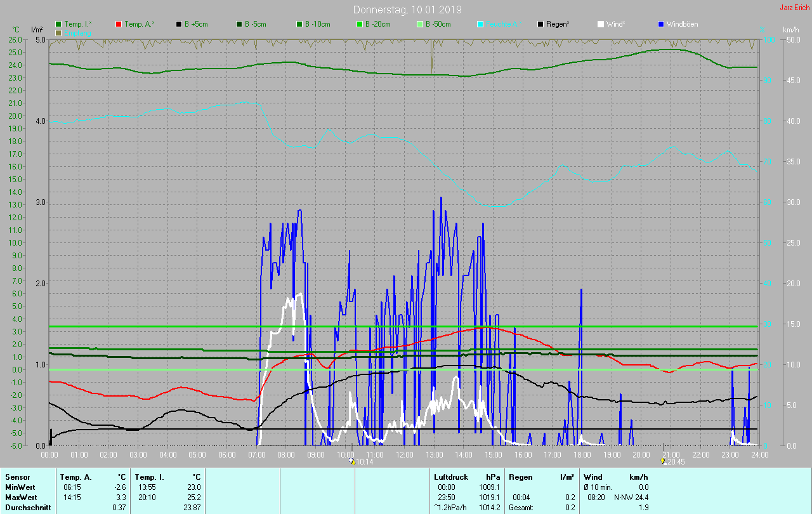
Task: Click the Jarz Erich text in corner
Action: click(x=794, y=8)
